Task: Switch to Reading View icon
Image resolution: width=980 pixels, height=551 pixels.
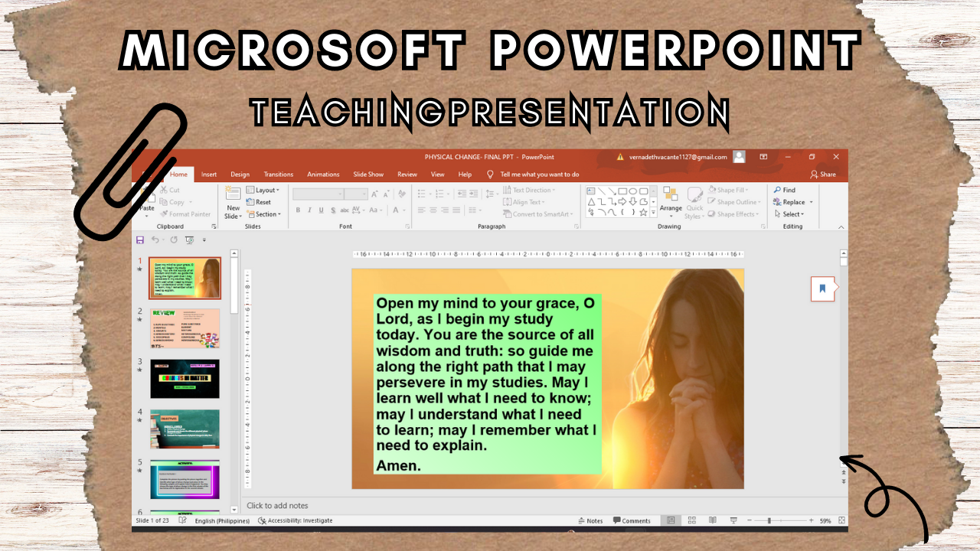Action: (x=713, y=520)
